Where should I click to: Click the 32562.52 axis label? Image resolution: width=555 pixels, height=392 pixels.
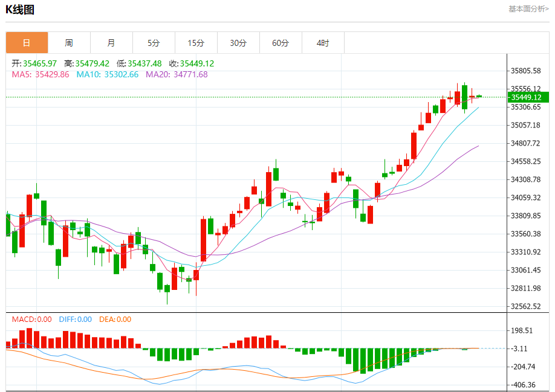tap(525, 306)
